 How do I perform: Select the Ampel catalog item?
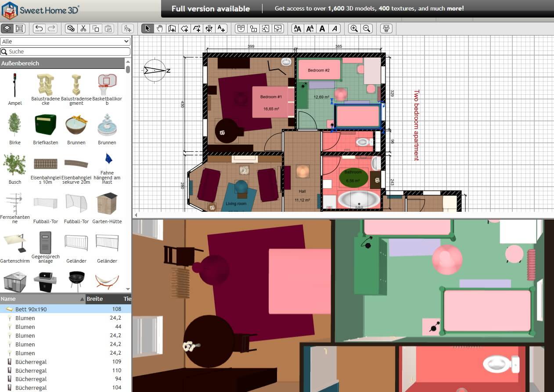pos(15,90)
